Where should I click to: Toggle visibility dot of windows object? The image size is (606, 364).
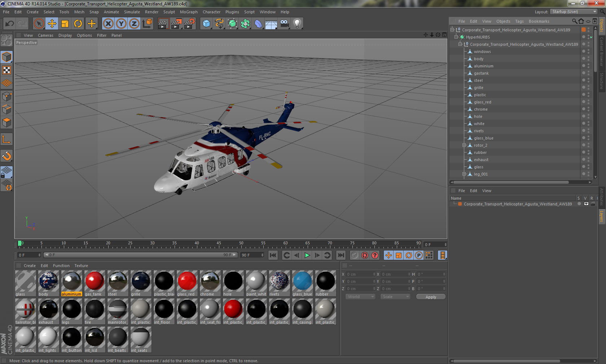[583, 52]
